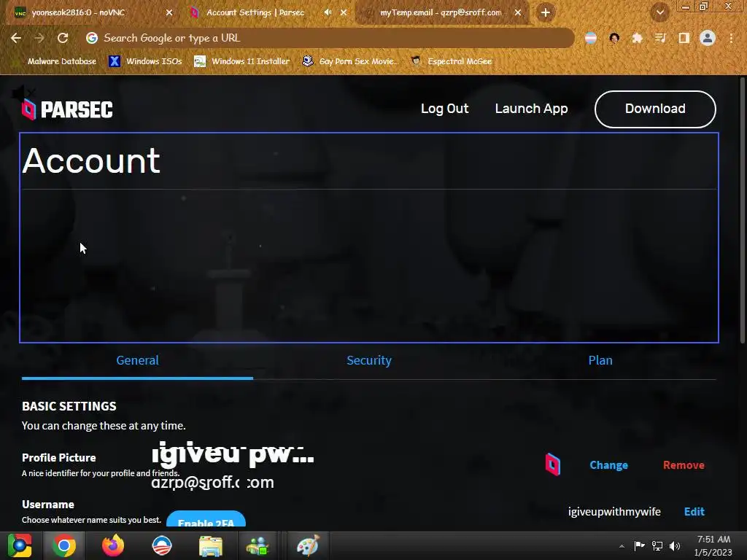Click the Action Center flag tray icon
The height and width of the screenshot is (560, 747).
coord(639,545)
